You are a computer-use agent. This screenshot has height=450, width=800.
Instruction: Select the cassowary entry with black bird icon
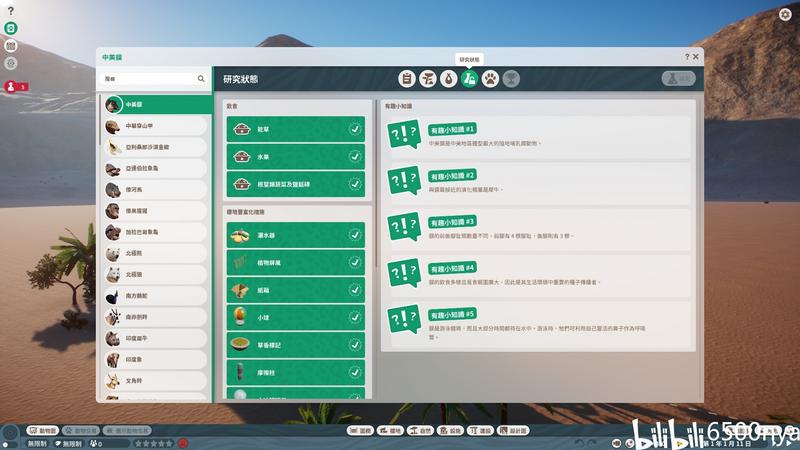155,295
